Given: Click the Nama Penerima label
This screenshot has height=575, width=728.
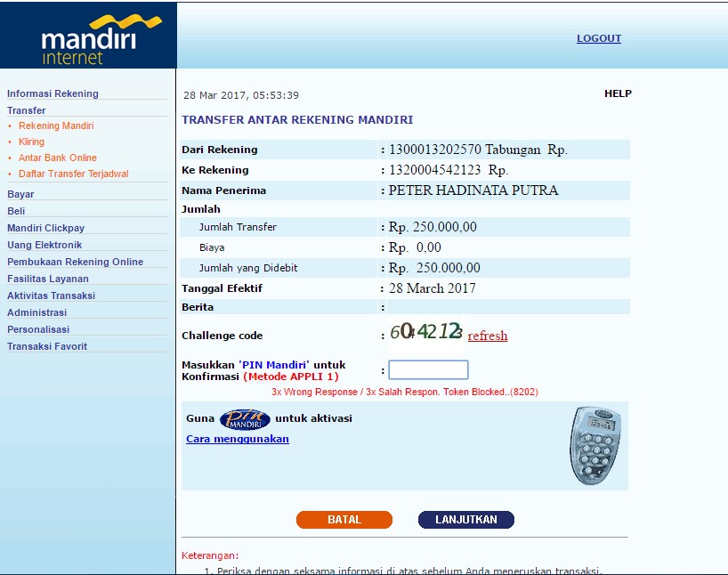Looking at the screenshot, I should (223, 190).
